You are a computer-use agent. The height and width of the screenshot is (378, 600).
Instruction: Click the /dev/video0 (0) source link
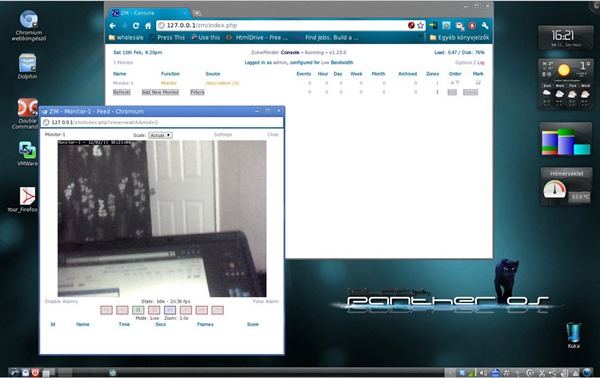tap(222, 83)
